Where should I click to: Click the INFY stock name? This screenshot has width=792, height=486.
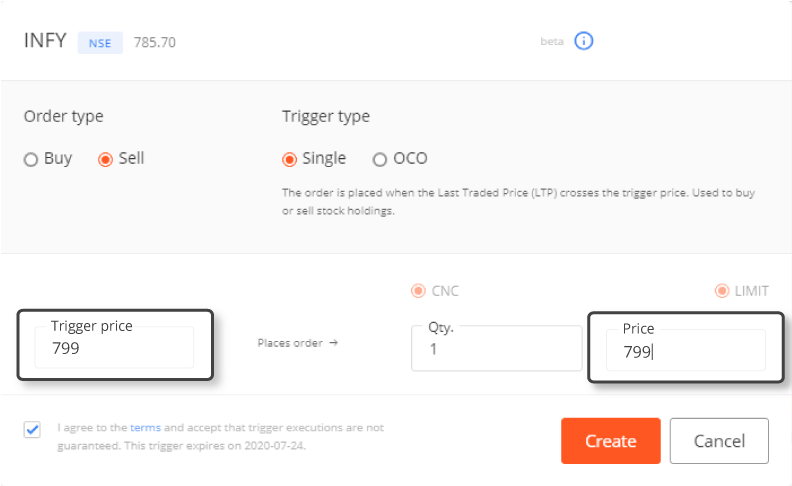(45, 40)
